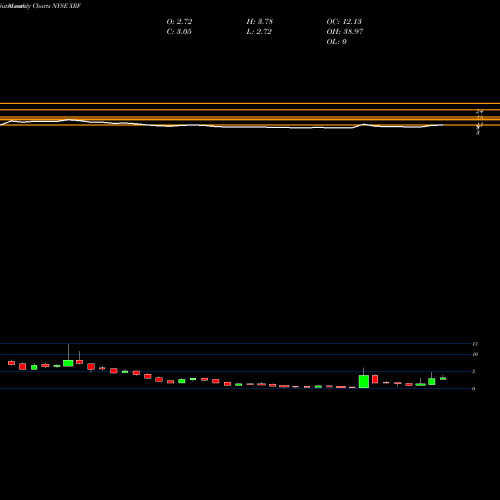Viewport: 500px width, 500px height.
Task: Click the open value O: 2.72
Action: pyautogui.click(x=179, y=21)
